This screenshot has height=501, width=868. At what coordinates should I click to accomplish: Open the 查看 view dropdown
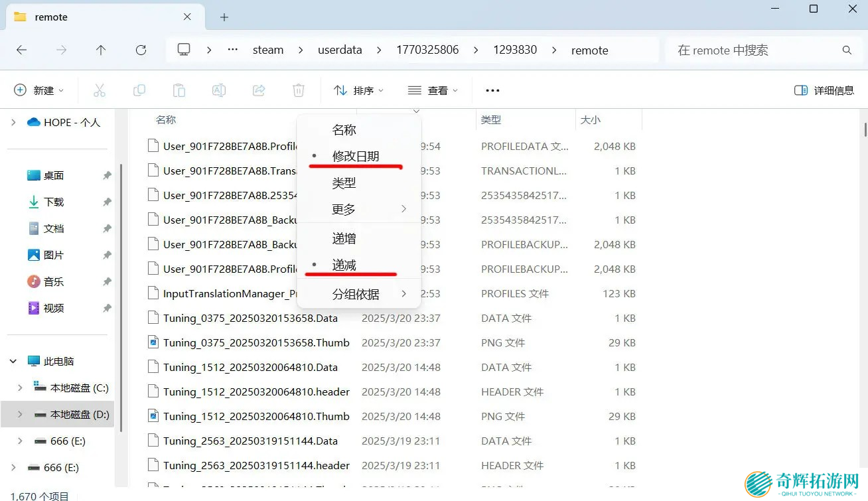point(433,90)
